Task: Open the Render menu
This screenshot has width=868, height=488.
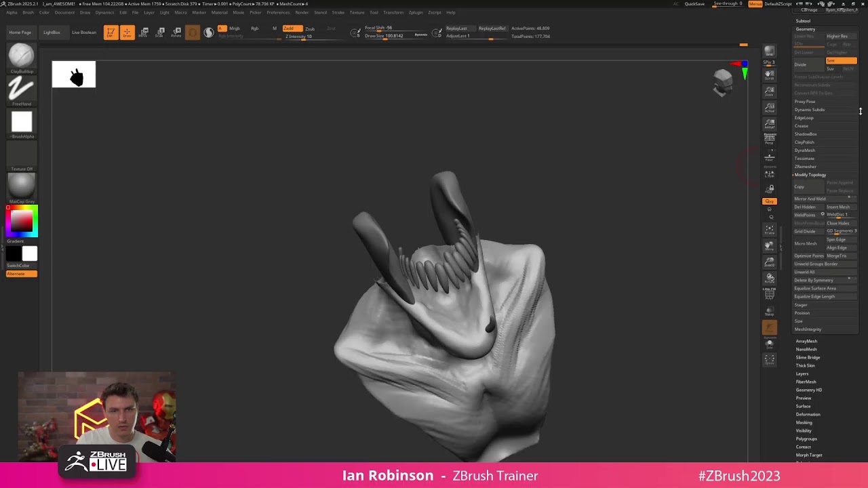Action: tap(302, 12)
